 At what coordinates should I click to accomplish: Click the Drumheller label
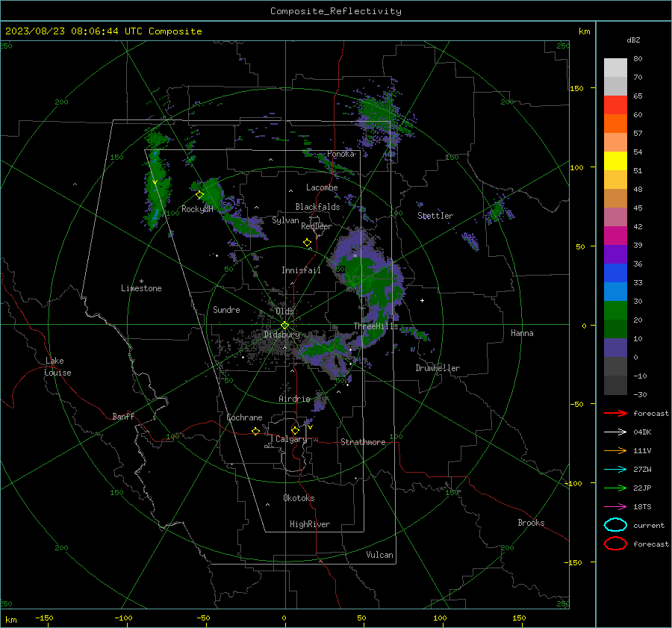(x=438, y=368)
